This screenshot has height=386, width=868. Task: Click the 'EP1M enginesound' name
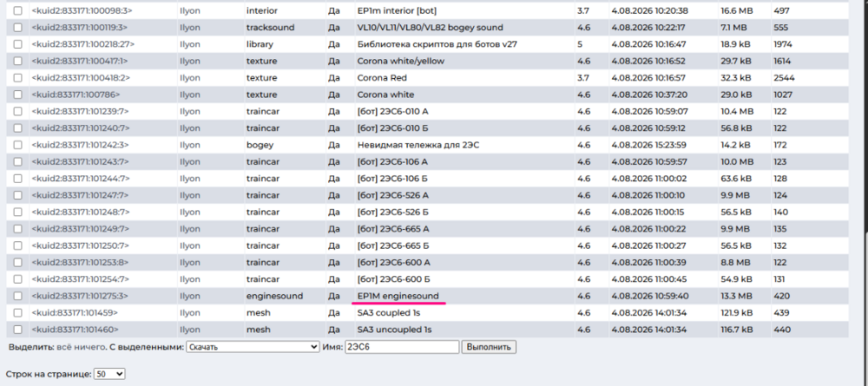pos(398,296)
